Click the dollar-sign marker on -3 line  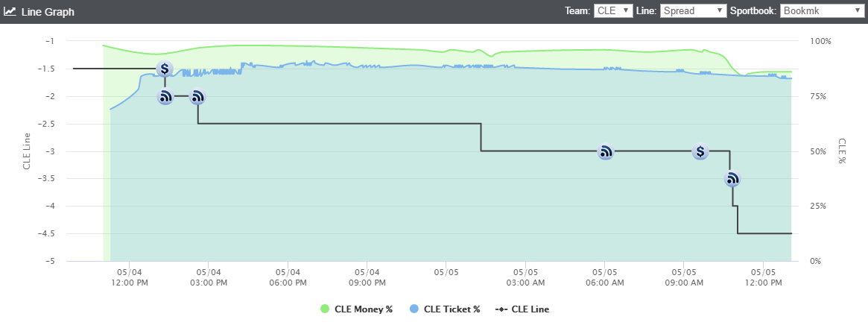coord(700,151)
